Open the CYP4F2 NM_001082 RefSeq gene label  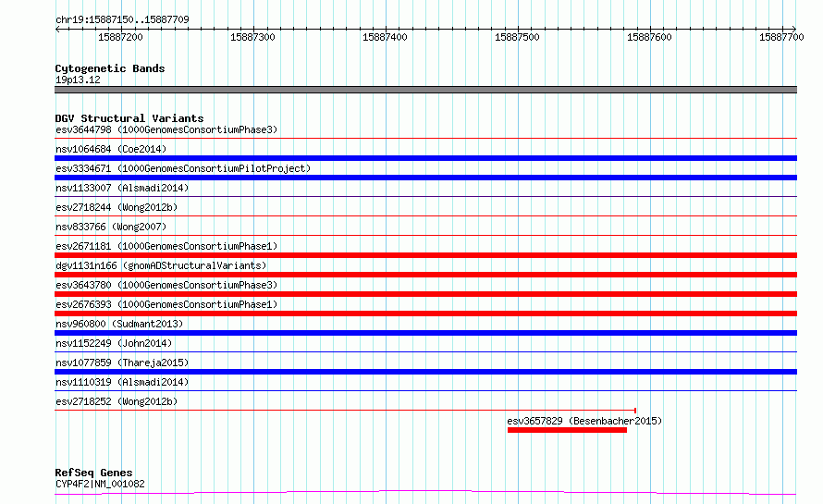click(x=100, y=484)
